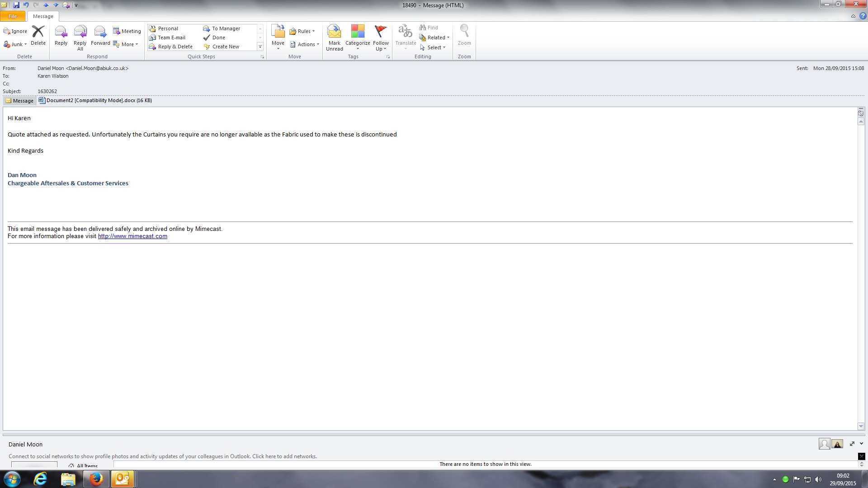Click the Meeting reply button
Viewport: 868px width, 488px height.
(x=127, y=31)
